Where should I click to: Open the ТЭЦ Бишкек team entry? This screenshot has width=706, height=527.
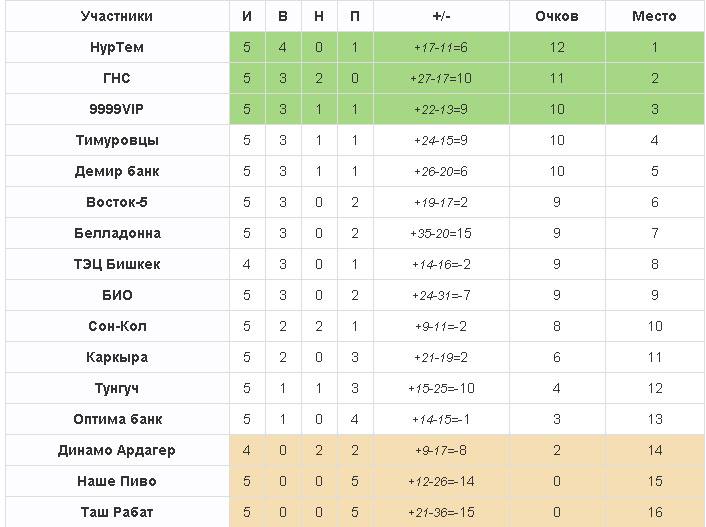pos(117,264)
